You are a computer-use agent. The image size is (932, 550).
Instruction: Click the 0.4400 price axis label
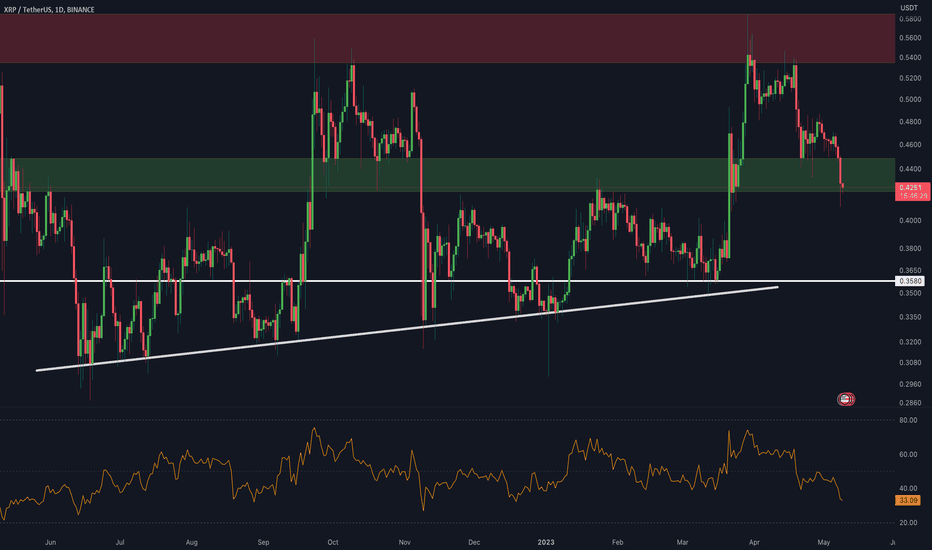point(910,169)
